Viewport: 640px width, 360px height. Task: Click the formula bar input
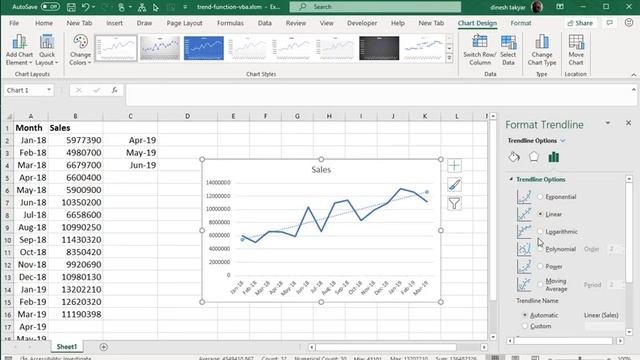tap(380, 95)
